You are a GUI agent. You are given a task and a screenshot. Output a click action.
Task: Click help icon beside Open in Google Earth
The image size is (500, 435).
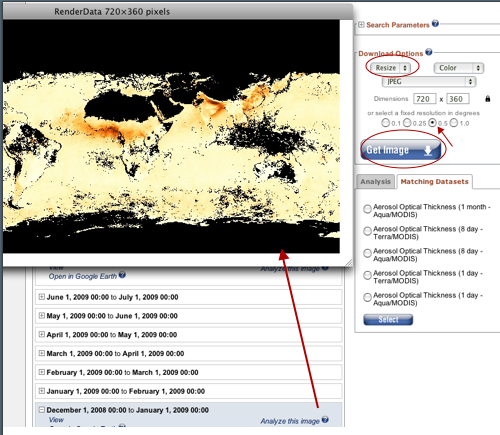click(122, 275)
